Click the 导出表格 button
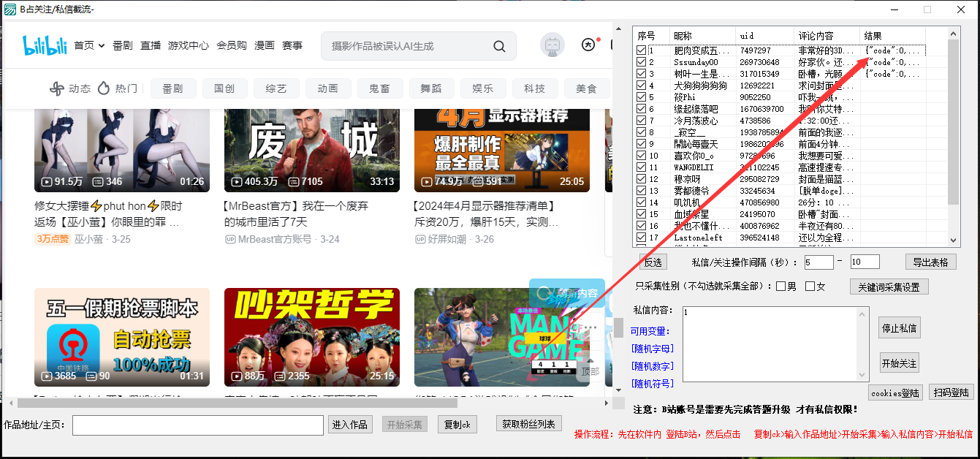This screenshot has width=980, height=459. point(930,262)
